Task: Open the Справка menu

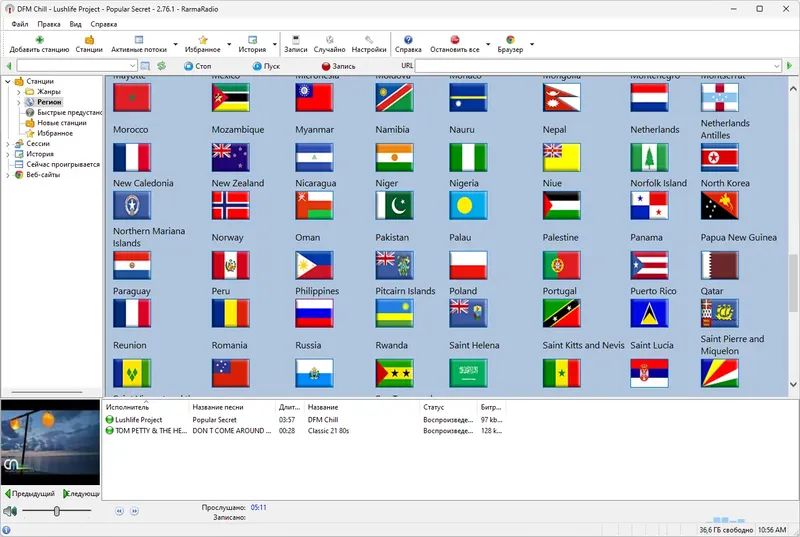Action: (x=104, y=24)
